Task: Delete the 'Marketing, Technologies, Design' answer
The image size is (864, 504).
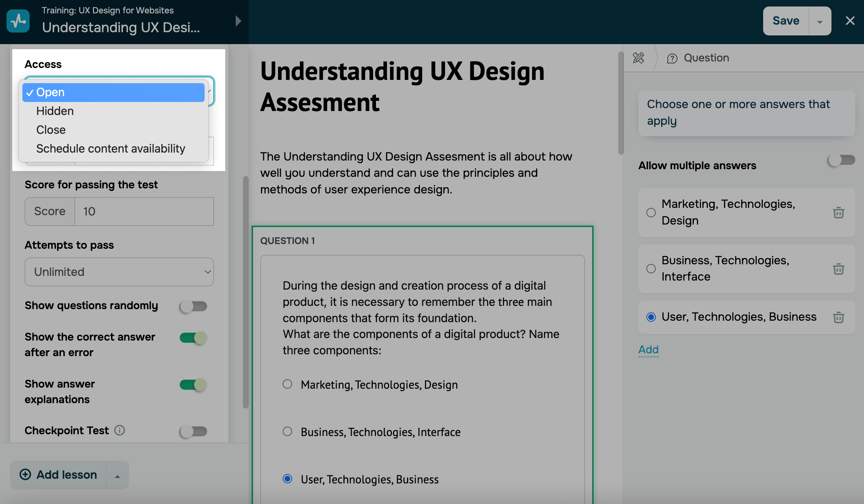Action: 838,213
